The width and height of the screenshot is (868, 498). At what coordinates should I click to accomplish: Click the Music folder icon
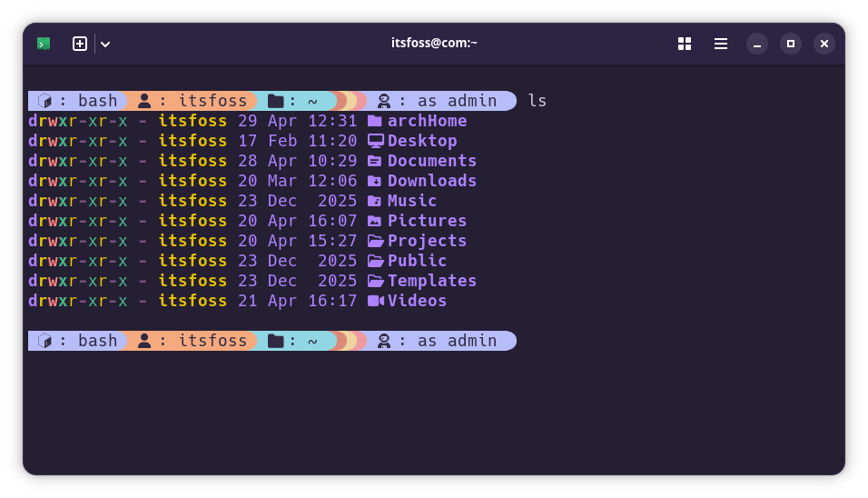point(375,201)
